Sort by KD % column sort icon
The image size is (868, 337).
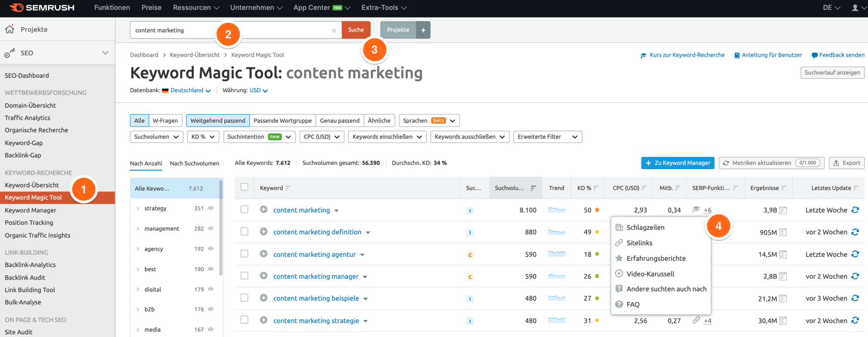click(596, 188)
